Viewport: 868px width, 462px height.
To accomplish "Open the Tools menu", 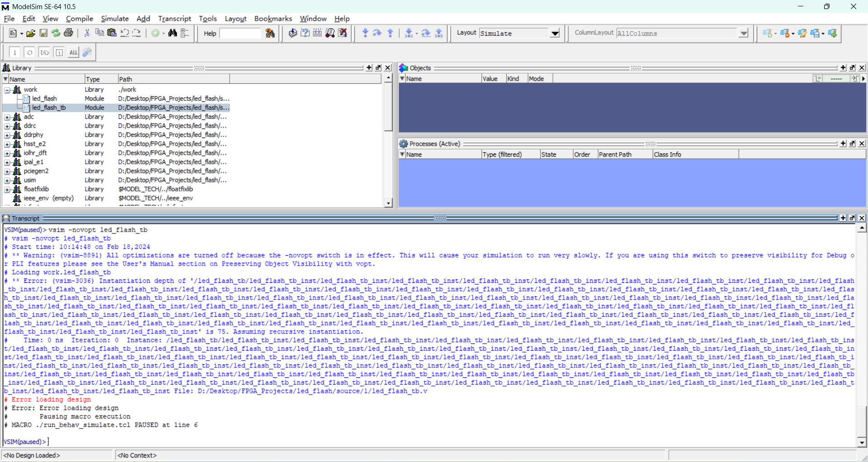I will 208,19.
